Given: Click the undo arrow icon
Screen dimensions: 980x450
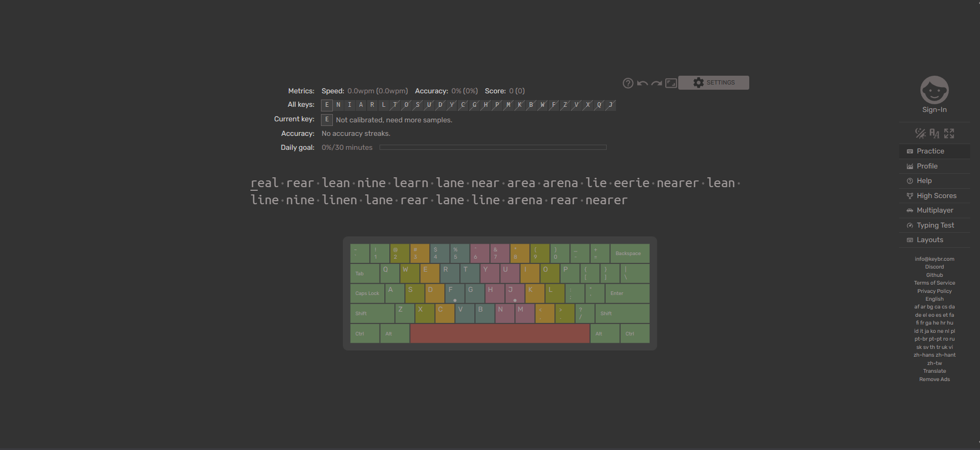Looking at the screenshot, I should 642,83.
